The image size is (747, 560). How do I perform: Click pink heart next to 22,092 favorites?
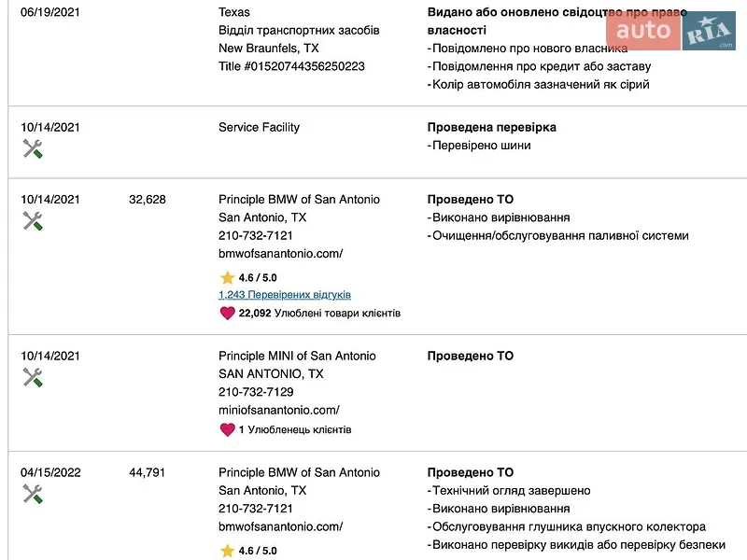[x=227, y=314]
